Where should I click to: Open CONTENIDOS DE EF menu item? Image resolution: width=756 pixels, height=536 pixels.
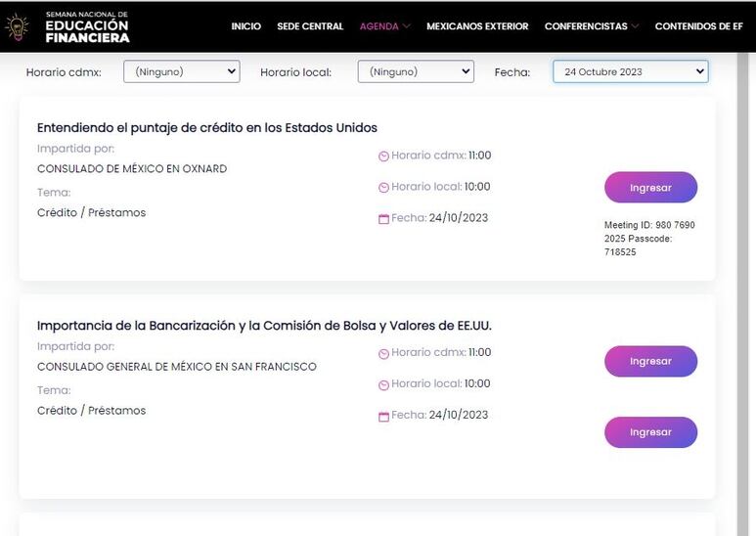coord(698,26)
